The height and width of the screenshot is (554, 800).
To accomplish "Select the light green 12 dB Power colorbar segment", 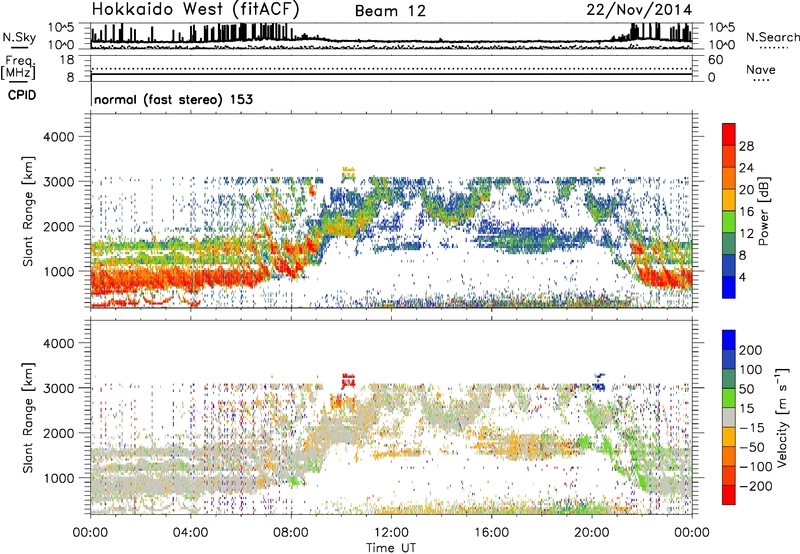I will [729, 222].
